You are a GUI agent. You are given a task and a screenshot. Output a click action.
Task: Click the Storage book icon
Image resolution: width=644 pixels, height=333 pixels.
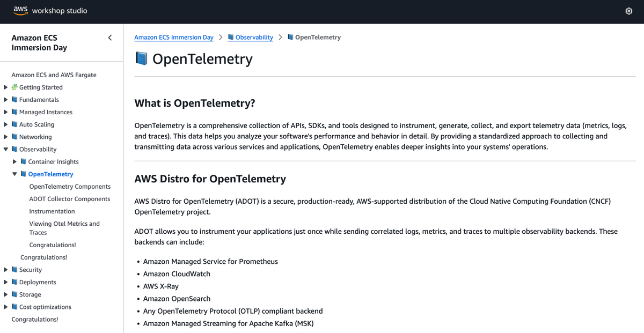point(14,294)
